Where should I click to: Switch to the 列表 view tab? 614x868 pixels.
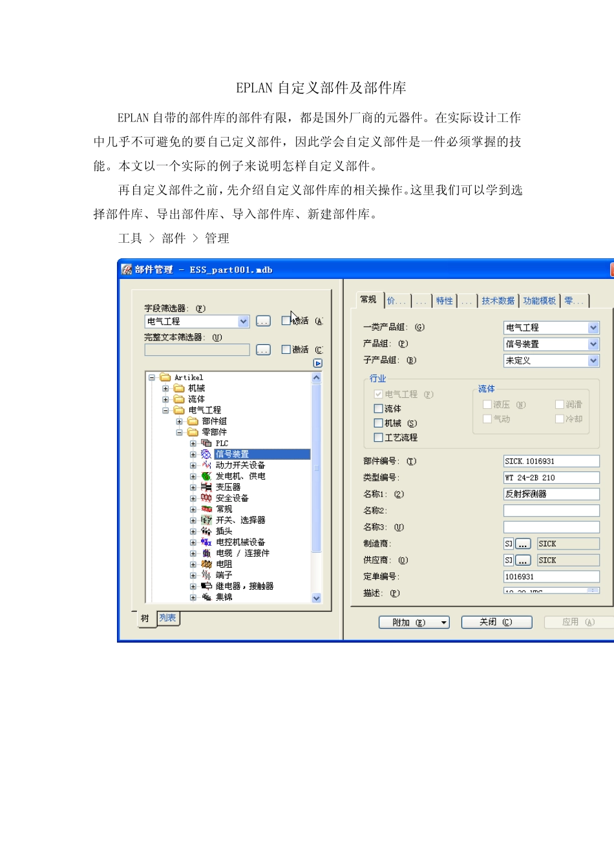coord(168,618)
